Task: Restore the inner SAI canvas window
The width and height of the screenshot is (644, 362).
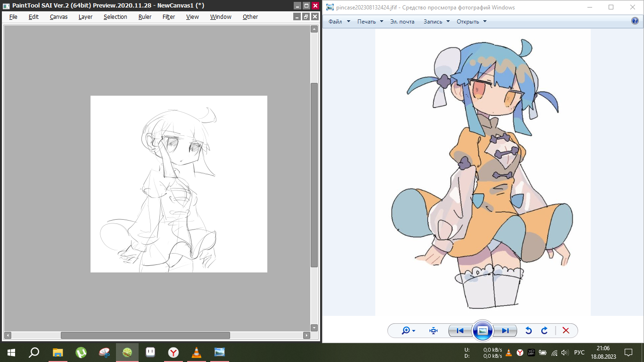Action: [x=306, y=16]
